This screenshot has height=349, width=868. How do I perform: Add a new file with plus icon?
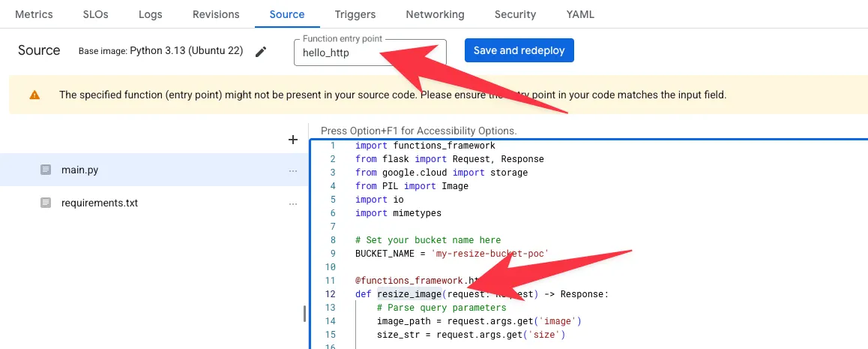293,140
